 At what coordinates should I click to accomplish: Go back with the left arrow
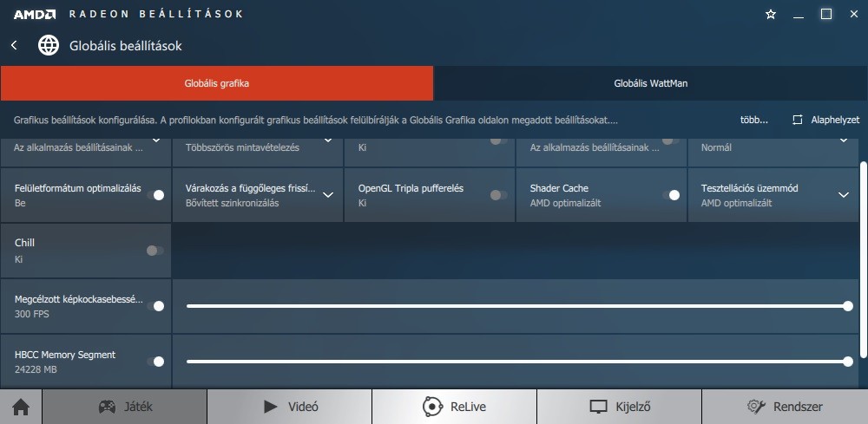15,45
